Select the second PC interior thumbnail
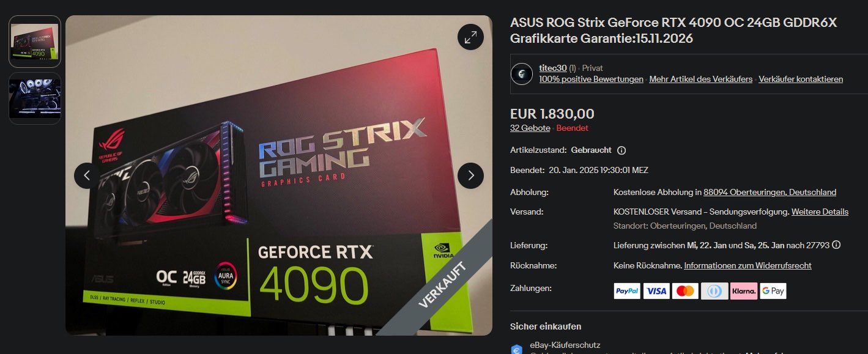Viewport: 868px width, 354px height. [35, 98]
